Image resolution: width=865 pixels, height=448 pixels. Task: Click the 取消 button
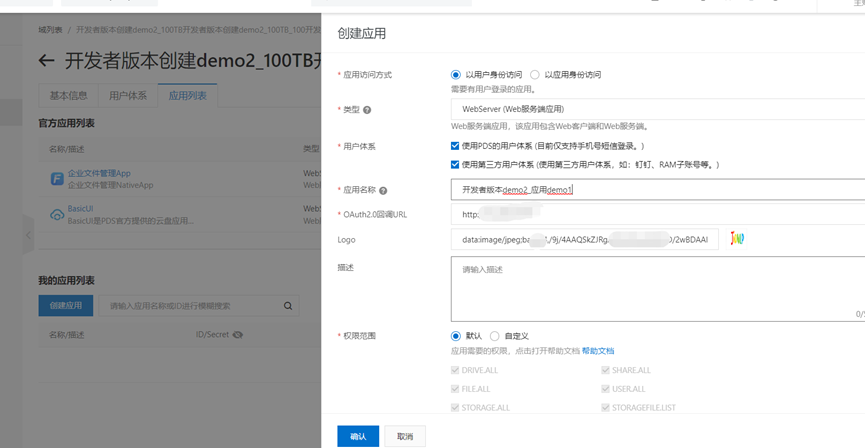(x=405, y=436)
